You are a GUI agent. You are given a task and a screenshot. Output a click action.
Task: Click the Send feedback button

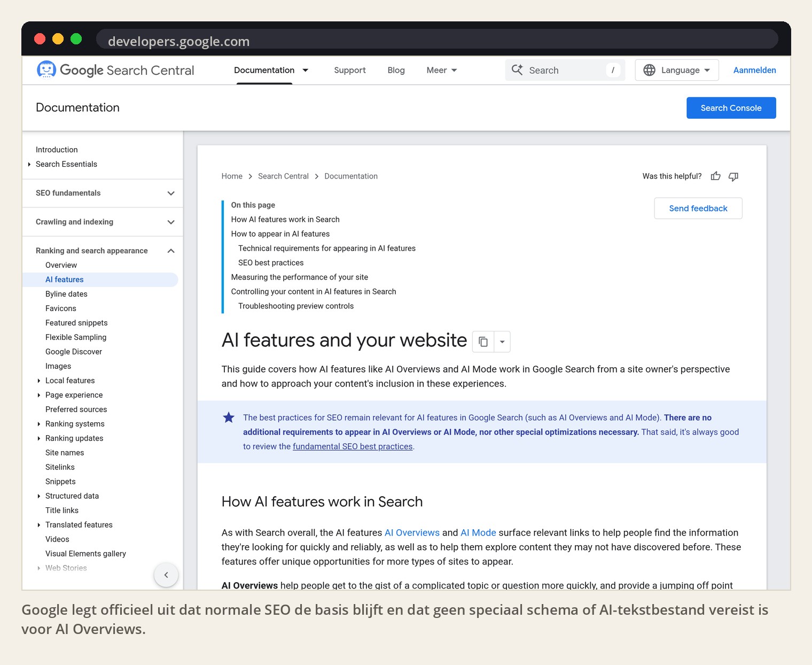click(x=698, y=208)
